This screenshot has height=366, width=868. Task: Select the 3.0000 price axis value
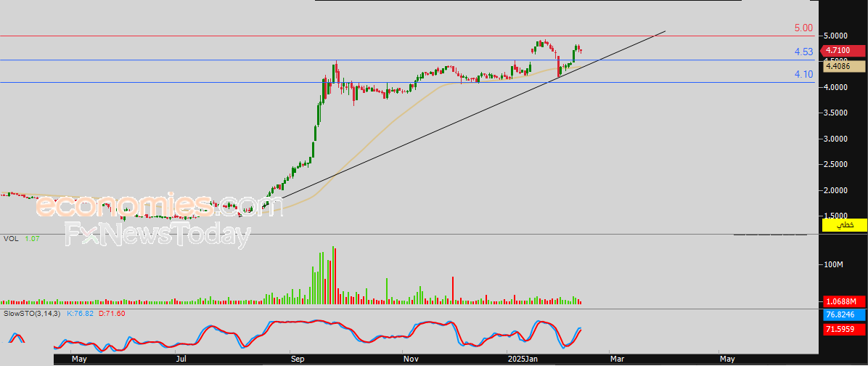pyautogui.click(x=837, y=139)
